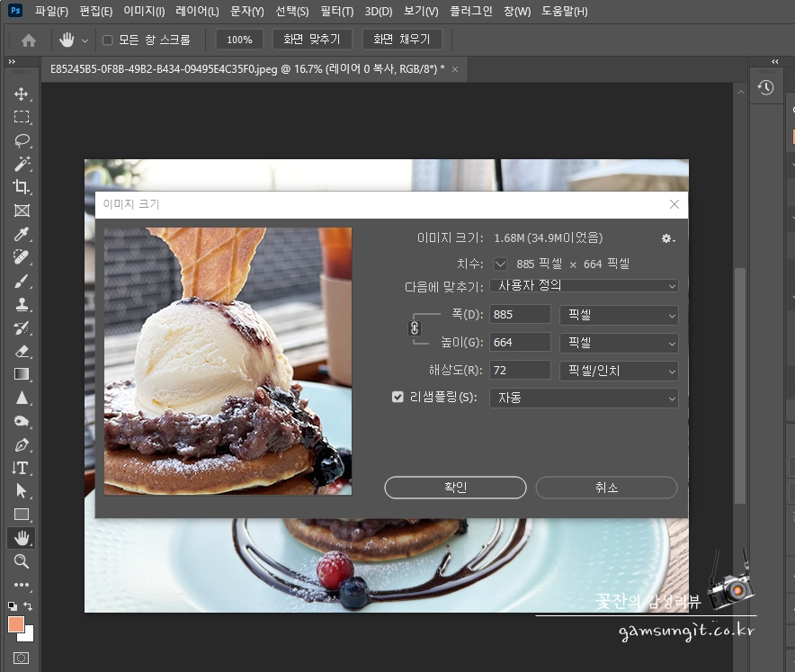Select the Magic Wand tool

click(x=22, y=164)
